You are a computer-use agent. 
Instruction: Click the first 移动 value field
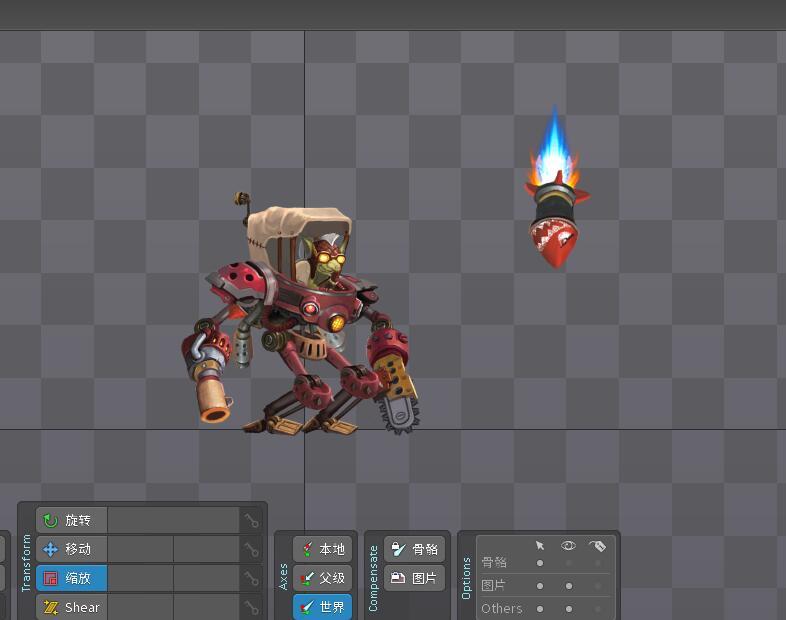pos(140,549)
